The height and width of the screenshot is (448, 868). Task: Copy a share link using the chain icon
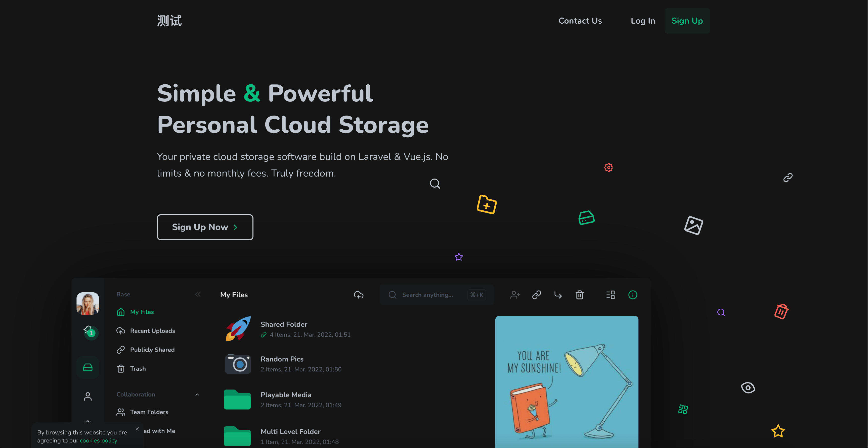536,295
